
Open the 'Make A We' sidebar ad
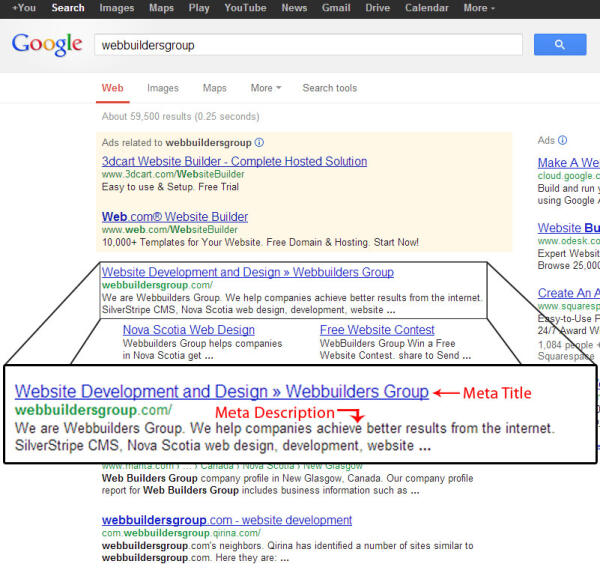pos(568,163)
